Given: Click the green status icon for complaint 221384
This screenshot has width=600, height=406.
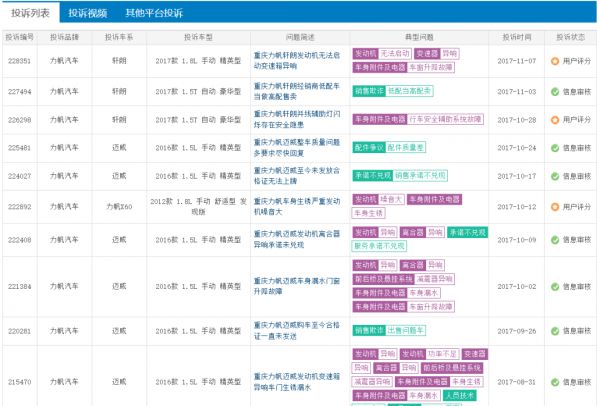Looking at the screenshot, I should (554, 286).
